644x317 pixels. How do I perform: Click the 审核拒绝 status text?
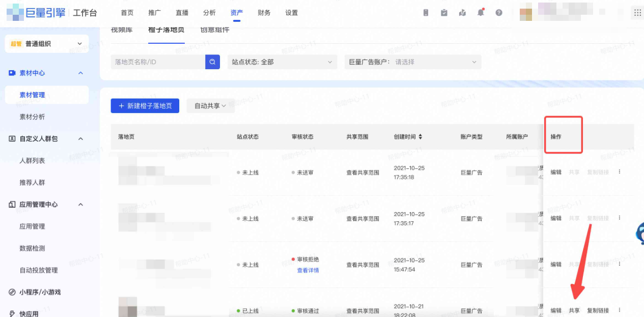coord(308,259)
